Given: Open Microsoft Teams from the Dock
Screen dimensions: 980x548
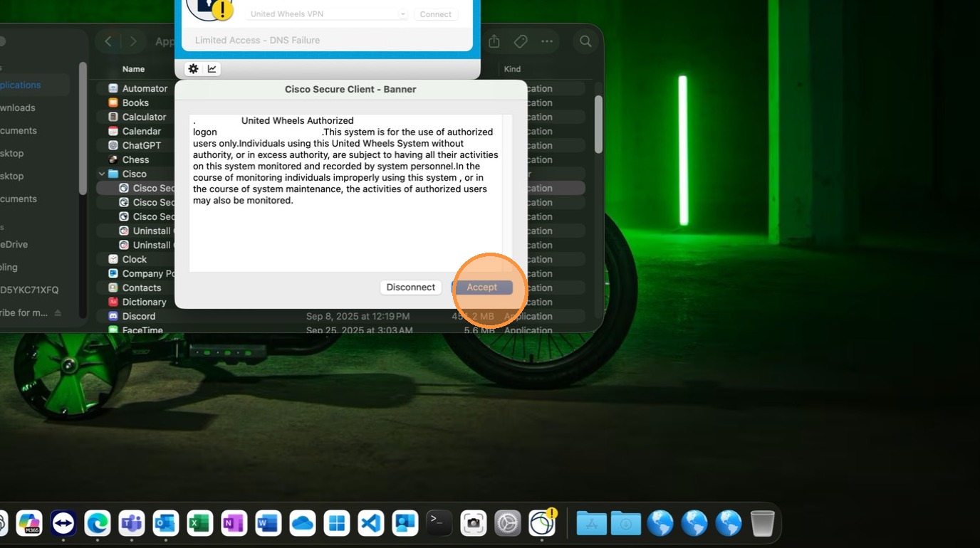Looking at the screenshot, I should (x=132, y=524).
